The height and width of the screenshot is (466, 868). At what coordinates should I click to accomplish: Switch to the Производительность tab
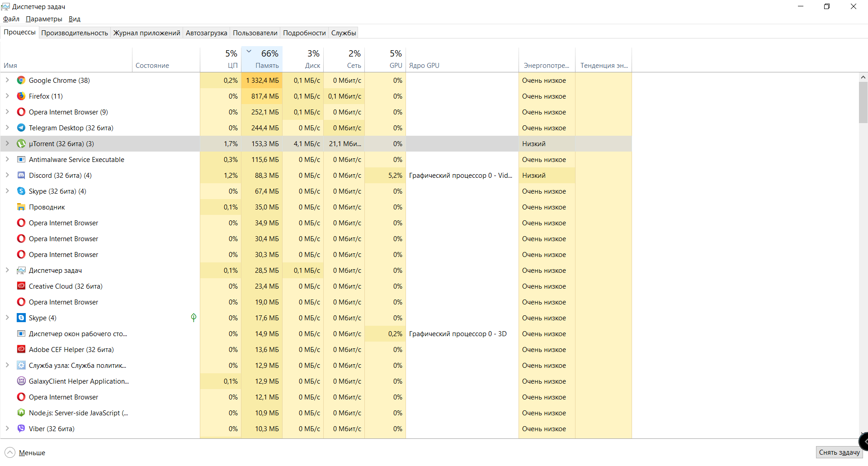(x=75, y=33)
